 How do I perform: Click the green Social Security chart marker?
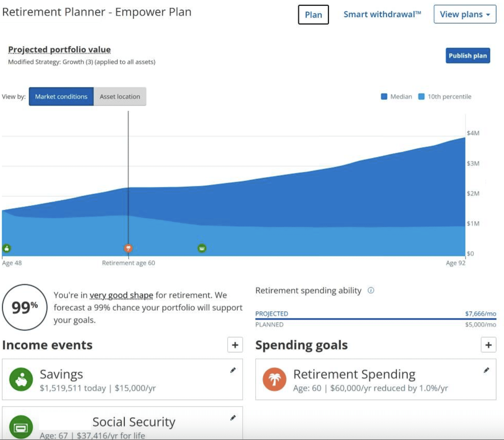coord(202,248)
